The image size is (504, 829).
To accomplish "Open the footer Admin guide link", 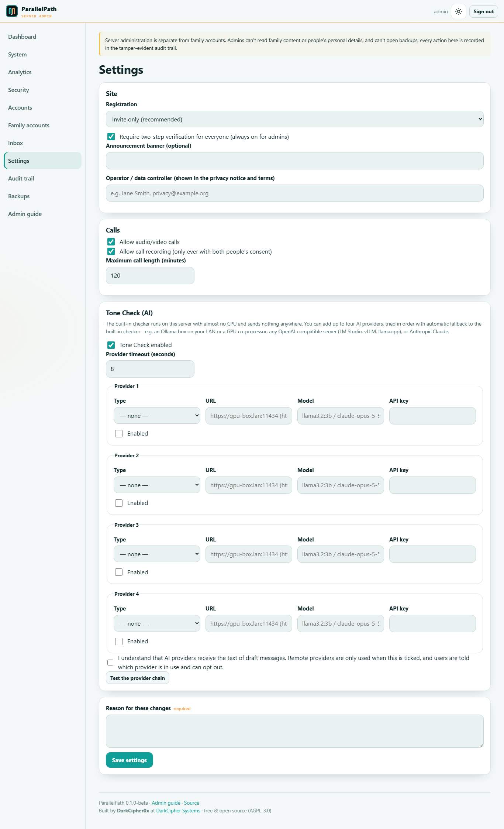I will (x=166, y=803).
